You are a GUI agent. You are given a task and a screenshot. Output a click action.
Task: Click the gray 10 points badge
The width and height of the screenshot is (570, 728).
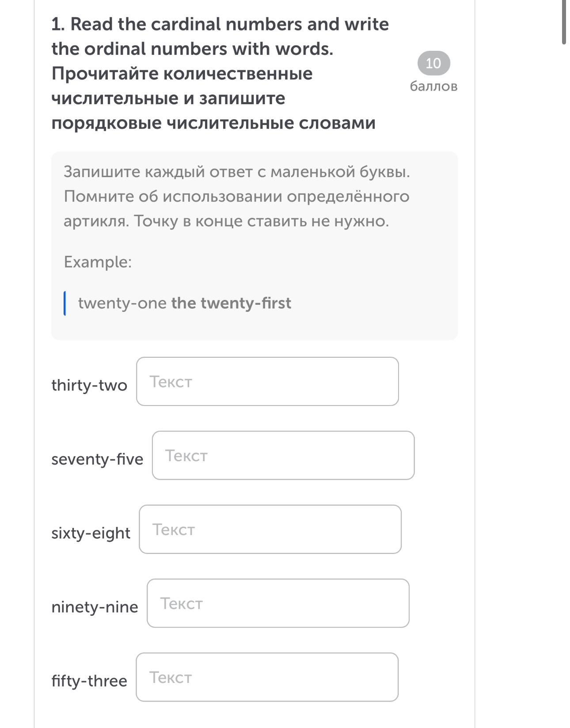click(x=433, y=63)
